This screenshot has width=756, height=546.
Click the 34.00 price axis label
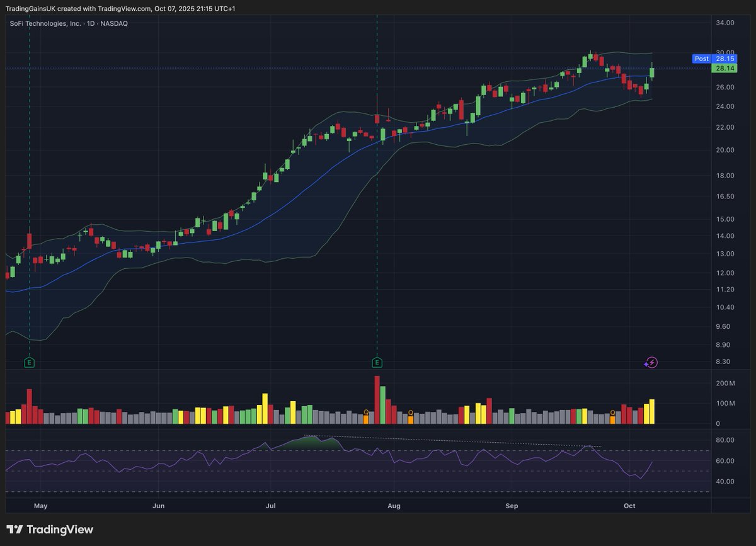click(x=726, y=23)
